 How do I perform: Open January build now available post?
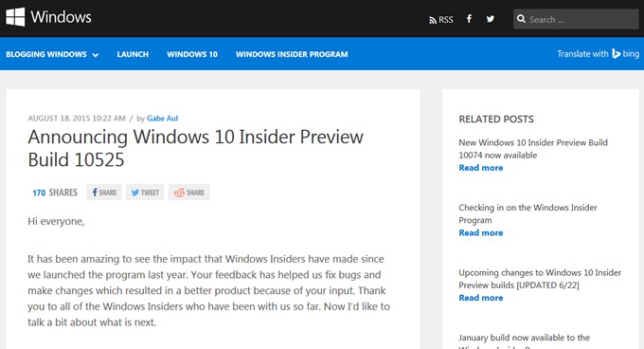pos(524,340)
